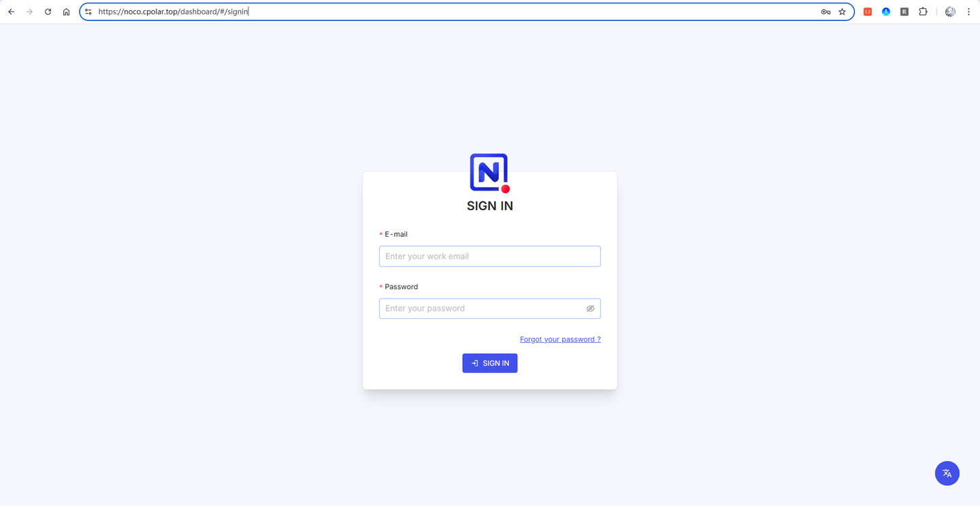Open the language switcher at bottom right
The width and height of the screenshot is (980, 506).
tap(947, 473)
